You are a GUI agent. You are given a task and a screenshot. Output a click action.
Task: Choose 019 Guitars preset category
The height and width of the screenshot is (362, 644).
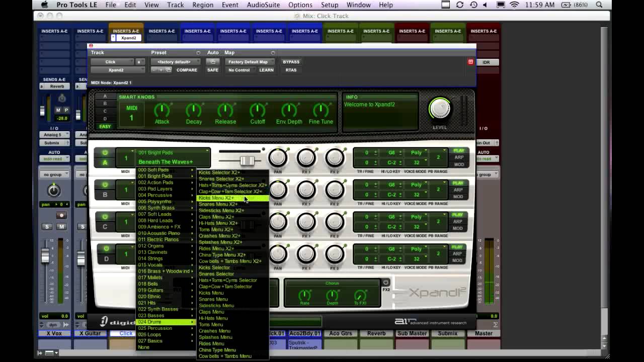pyautogui.click(x=166, y=290)
